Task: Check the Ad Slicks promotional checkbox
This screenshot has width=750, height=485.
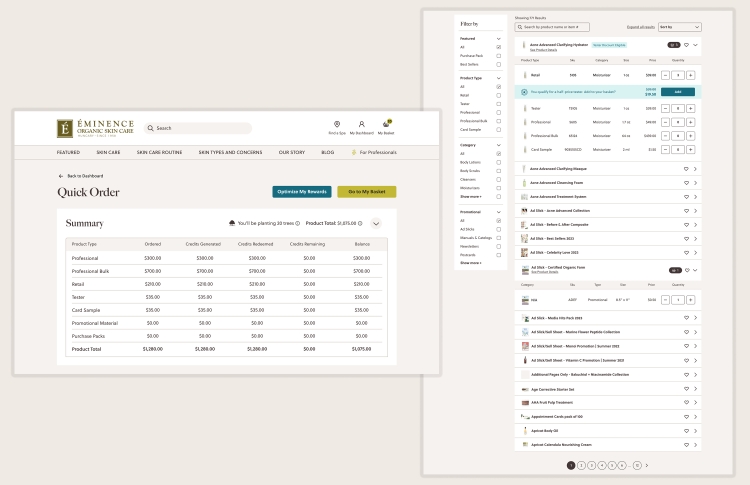Action: pyautogui.click(x=498, y=229)
